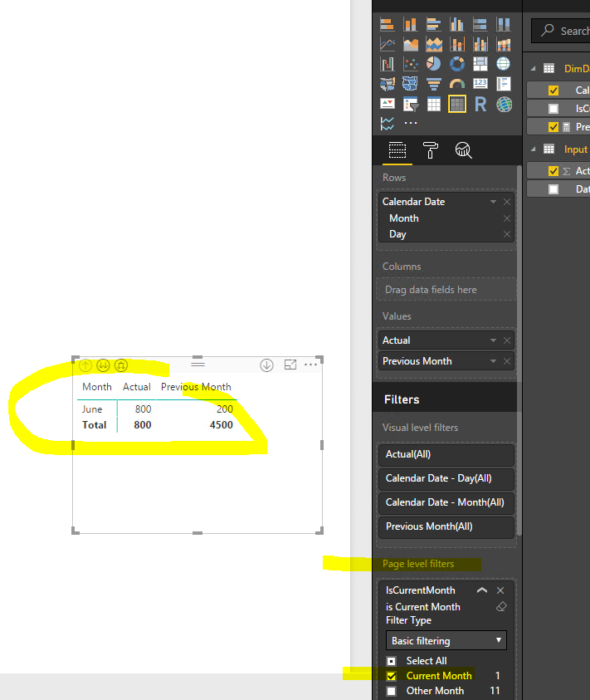Select the Treemap visual
This screenshot has height=700, width=590.
tap(480, 64)
